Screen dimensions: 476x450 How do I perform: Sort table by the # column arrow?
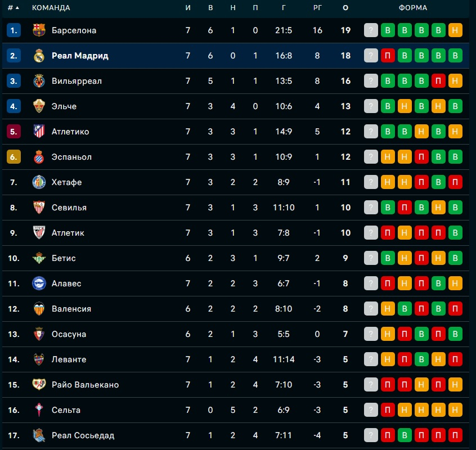pyautogui.click(x=17, y=7)
